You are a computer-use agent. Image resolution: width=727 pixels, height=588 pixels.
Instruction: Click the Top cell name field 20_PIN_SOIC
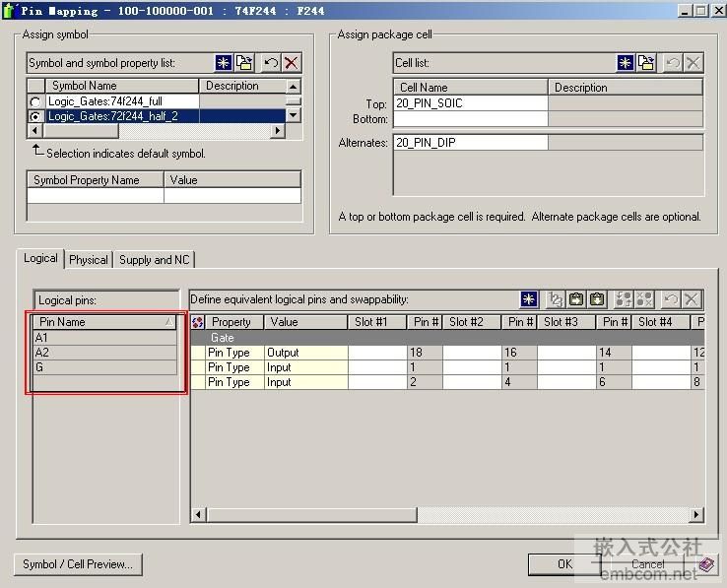pyautogui.click(x=470, y=103)
